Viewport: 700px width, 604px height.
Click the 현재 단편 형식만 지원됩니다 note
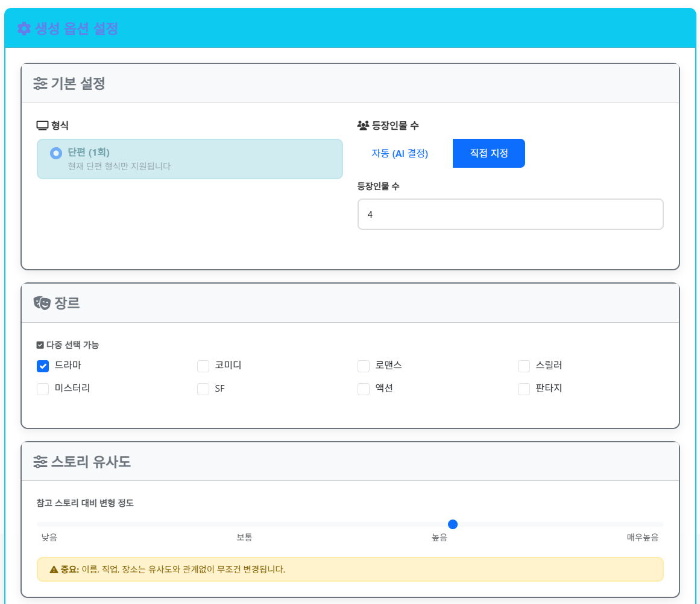[119, 166]
